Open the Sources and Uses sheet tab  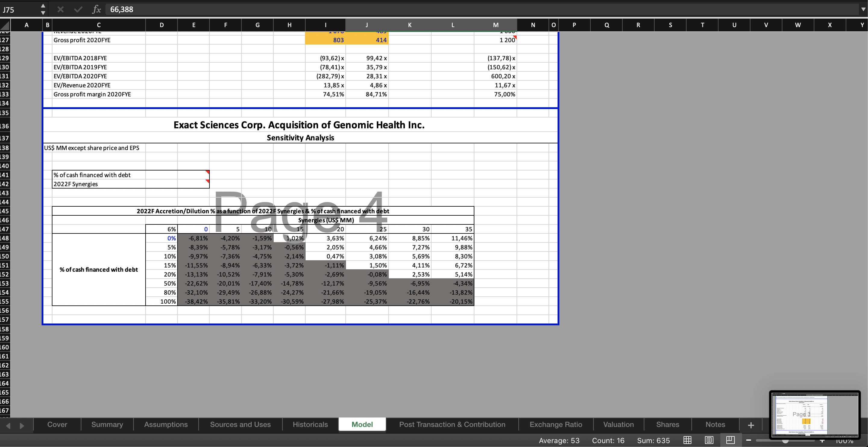[240, 424]
